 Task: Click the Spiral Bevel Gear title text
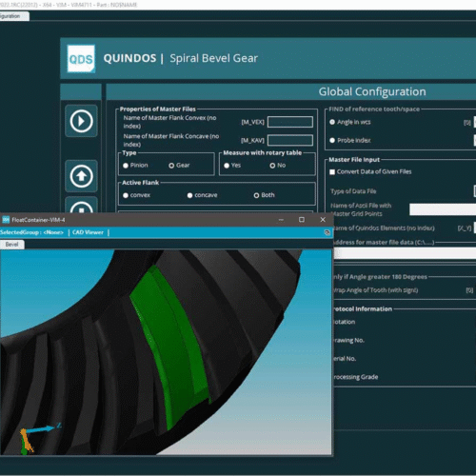[x=213, y=58]
